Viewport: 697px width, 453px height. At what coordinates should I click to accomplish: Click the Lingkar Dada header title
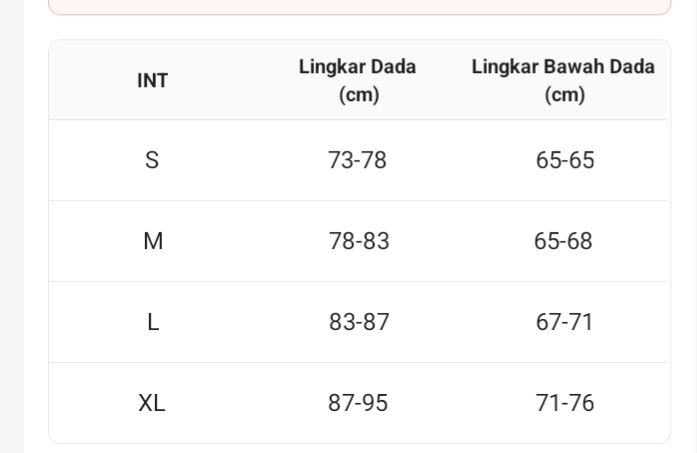357,67
